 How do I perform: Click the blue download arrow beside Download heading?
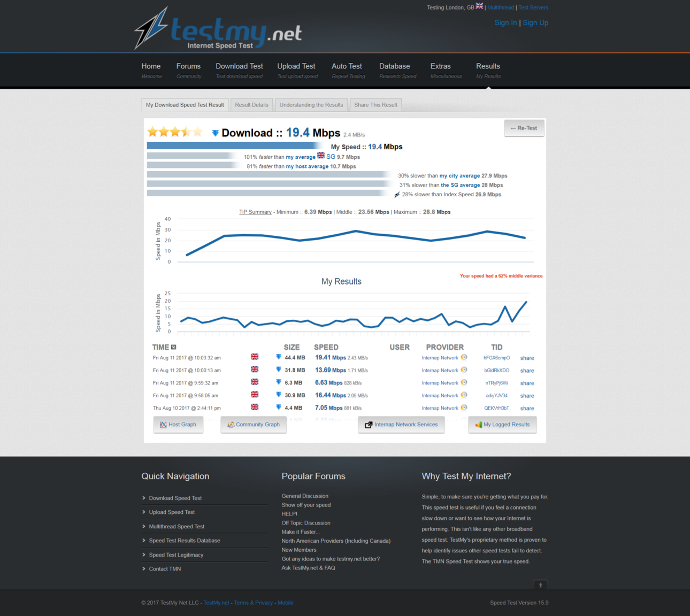point(215,133)
